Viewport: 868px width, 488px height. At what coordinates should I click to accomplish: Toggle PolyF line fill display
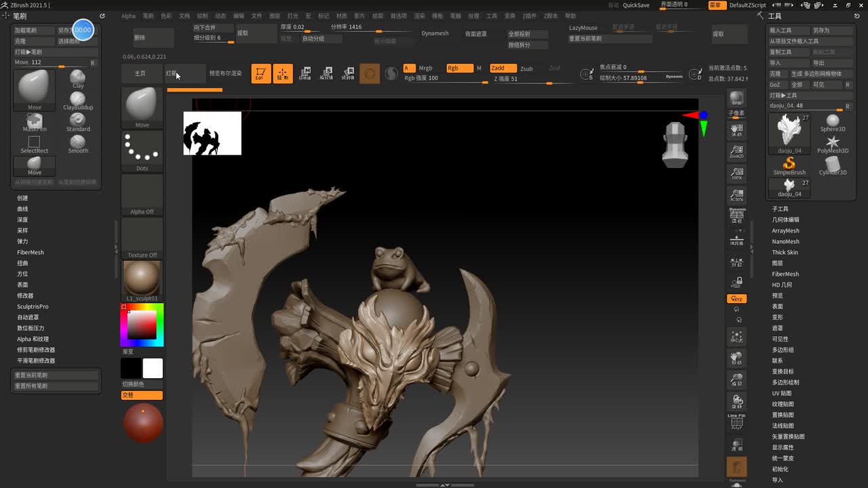pyautogui.click(x=736, y=422)
